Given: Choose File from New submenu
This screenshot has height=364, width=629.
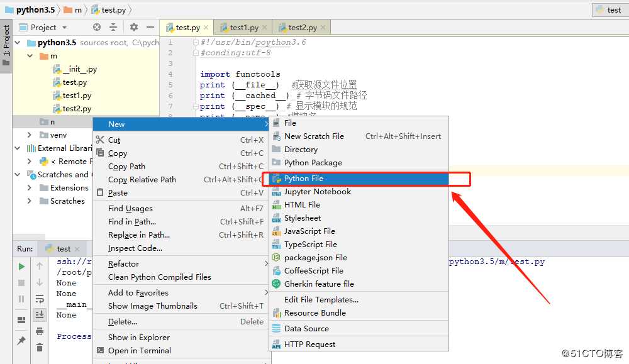Looking at the screenshot, I should (x=359, y=123).
